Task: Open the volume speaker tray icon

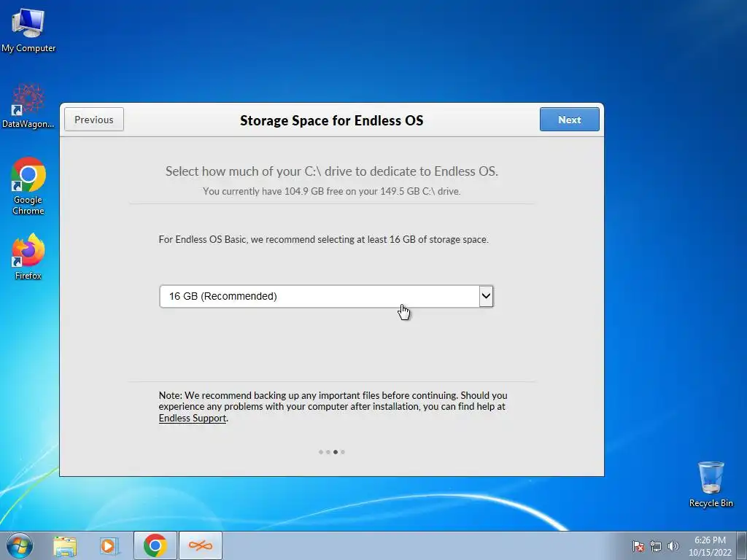Action: [673, 546]
